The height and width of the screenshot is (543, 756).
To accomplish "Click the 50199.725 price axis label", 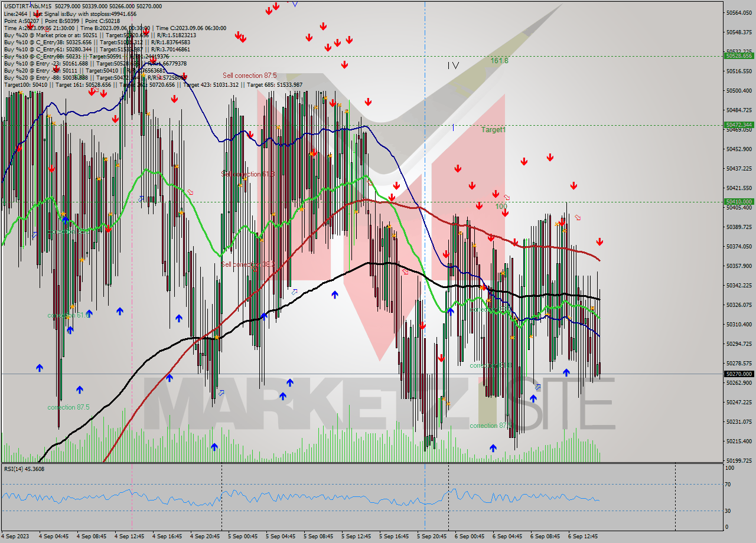I will pos(739,460).
